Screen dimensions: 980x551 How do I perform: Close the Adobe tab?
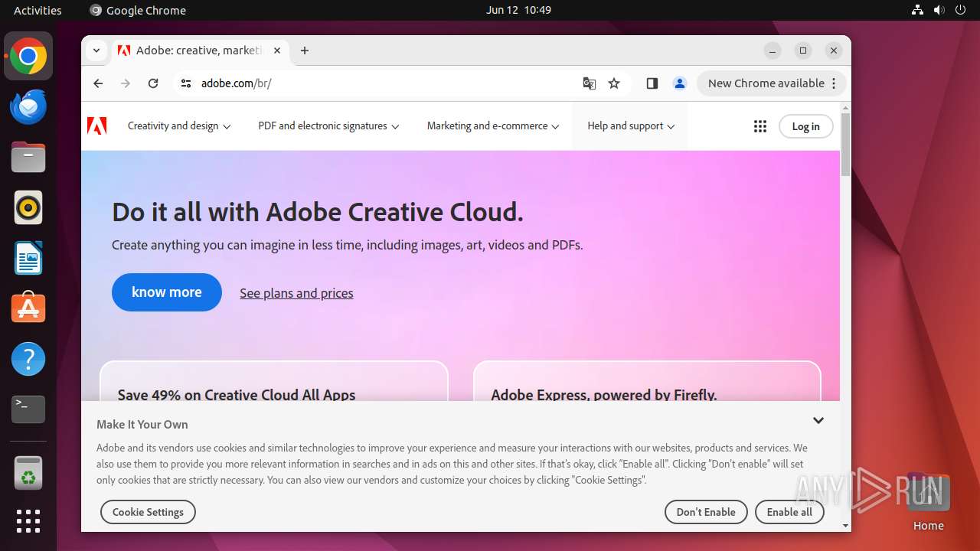pyautogui.click(x=277, y=51)
